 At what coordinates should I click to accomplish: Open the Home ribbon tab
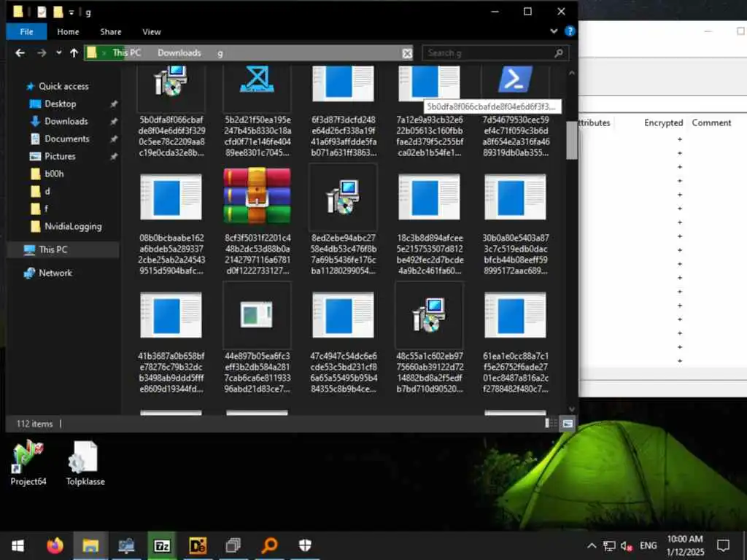68,32
